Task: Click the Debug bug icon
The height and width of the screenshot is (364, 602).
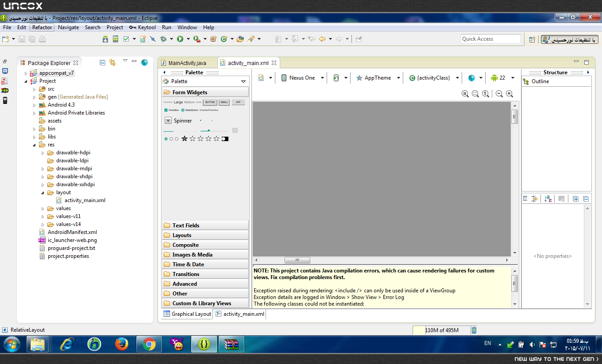Action: coord(164,39)
